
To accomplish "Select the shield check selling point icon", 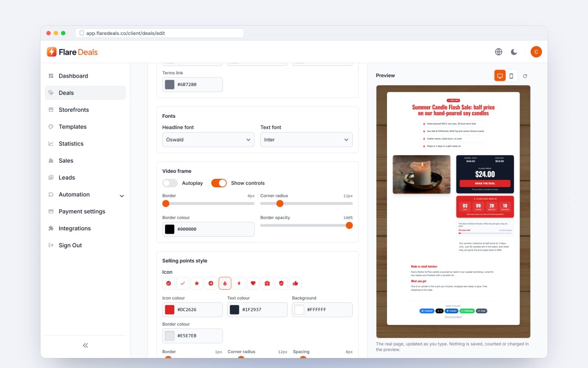I will pos(281,283).
